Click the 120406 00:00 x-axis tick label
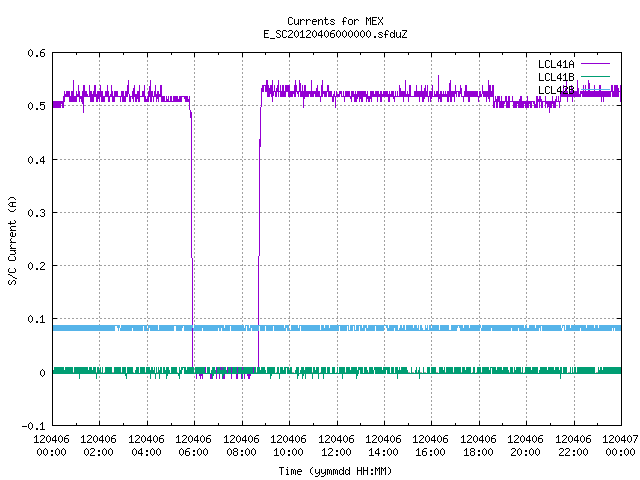640x480 pixels. tap(51, 446)
